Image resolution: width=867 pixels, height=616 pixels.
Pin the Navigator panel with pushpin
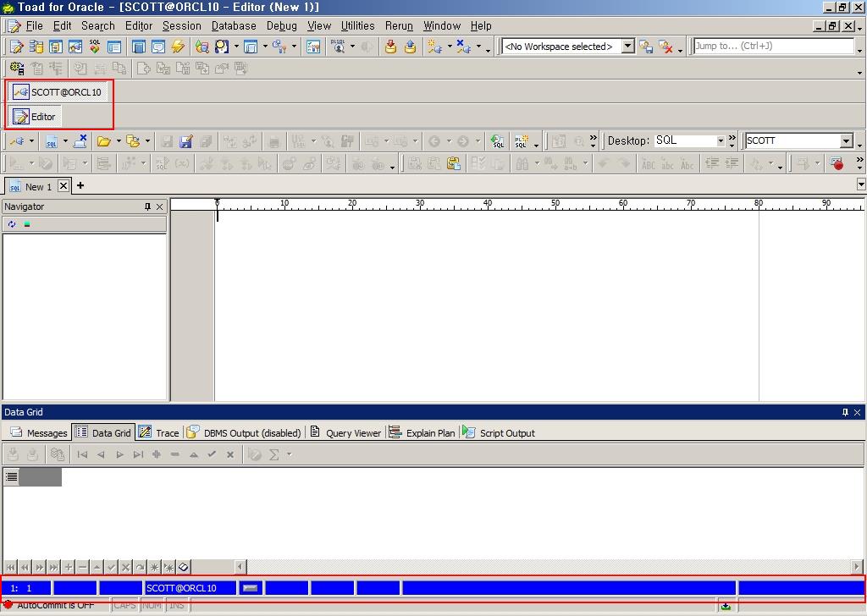[147, 206]
